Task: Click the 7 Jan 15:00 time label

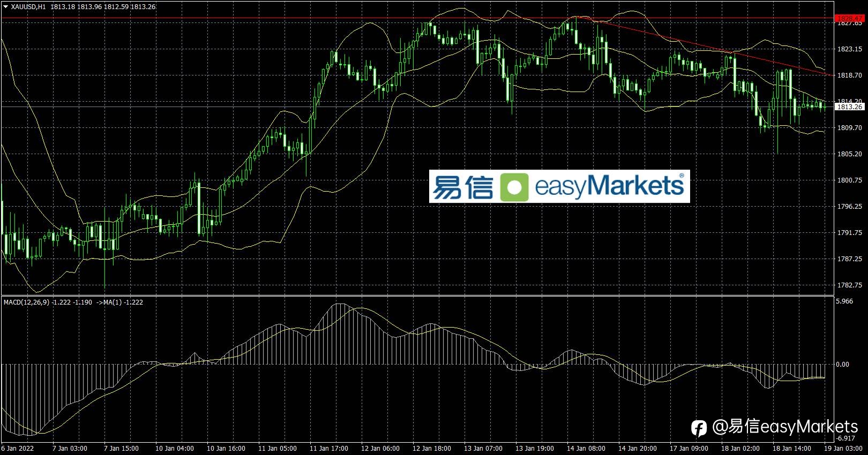Action: (121, 449)
